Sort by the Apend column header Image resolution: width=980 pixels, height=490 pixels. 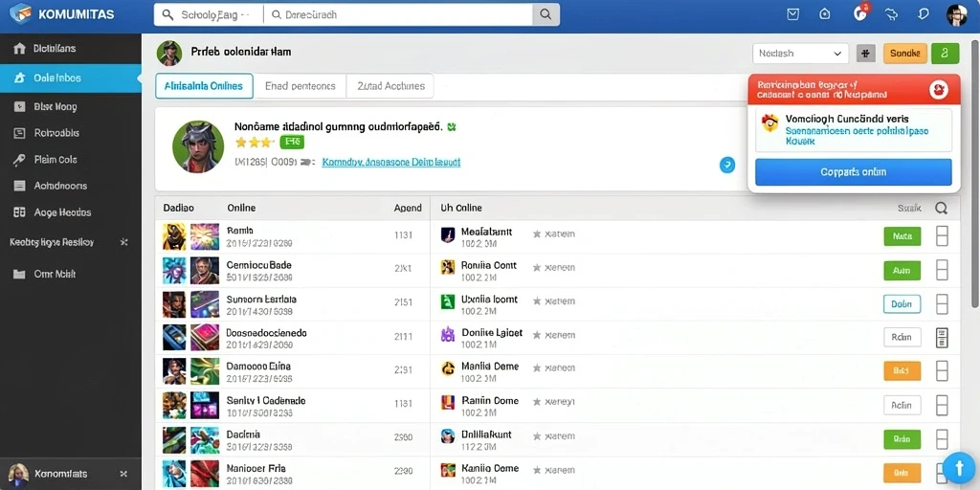(x=408, y=208)
